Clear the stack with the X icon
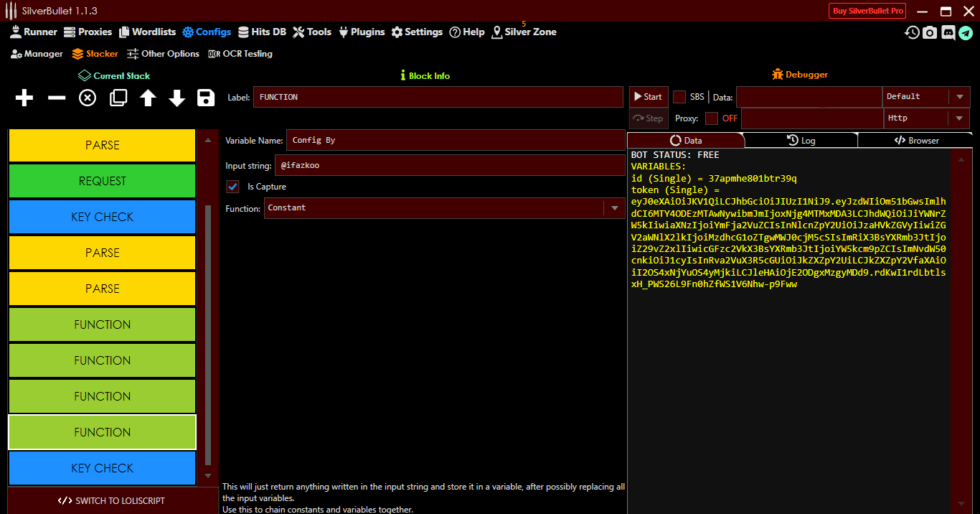The width and height of the screenshot is (980, 514). 87,98
